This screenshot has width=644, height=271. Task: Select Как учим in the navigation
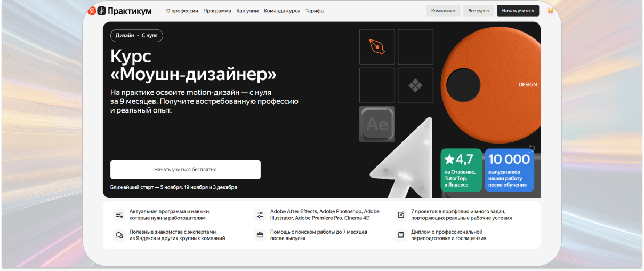click(x=247, y=11)
